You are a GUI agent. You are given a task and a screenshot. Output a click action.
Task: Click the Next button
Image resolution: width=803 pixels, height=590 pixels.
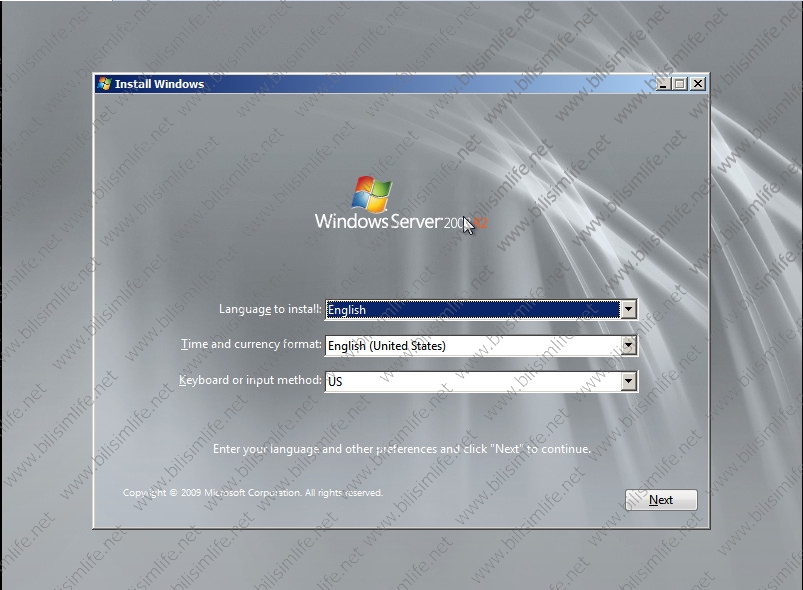[661, 500]
